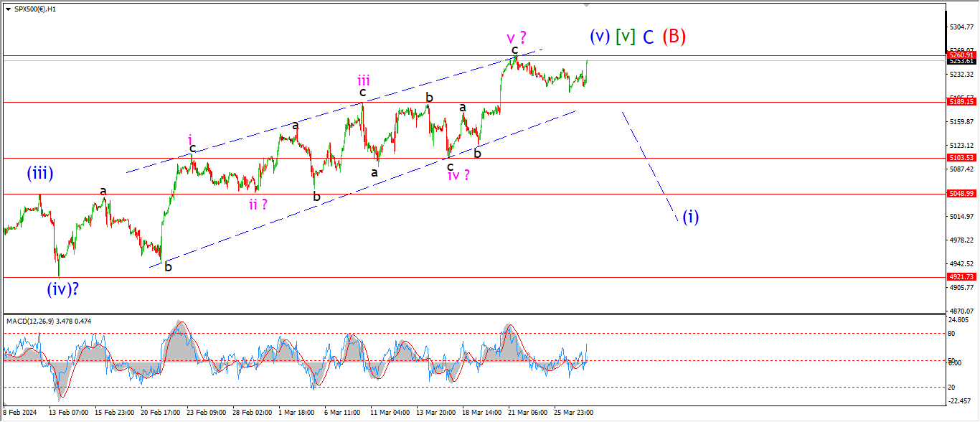This screenshot has height=422, width=980.
Task: Click the 5048.99 horizontal line price label
Action: pyautogui.click(x=961, y=194)
